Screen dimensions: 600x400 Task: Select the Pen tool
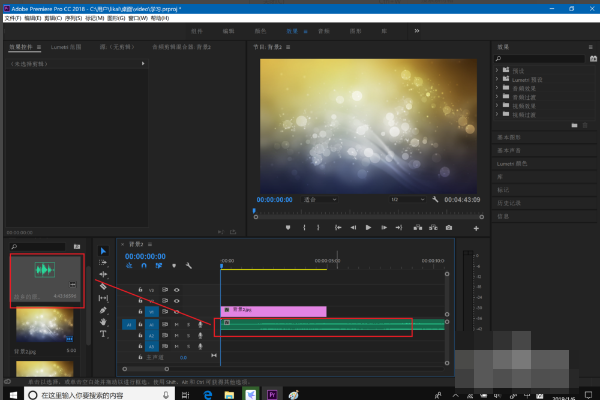pos(103,310)
